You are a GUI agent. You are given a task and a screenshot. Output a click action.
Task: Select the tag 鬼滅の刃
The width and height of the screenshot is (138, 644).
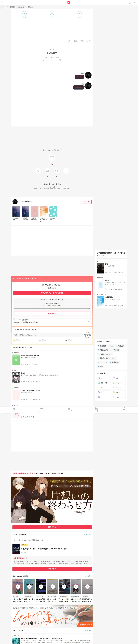click(102, 346)
